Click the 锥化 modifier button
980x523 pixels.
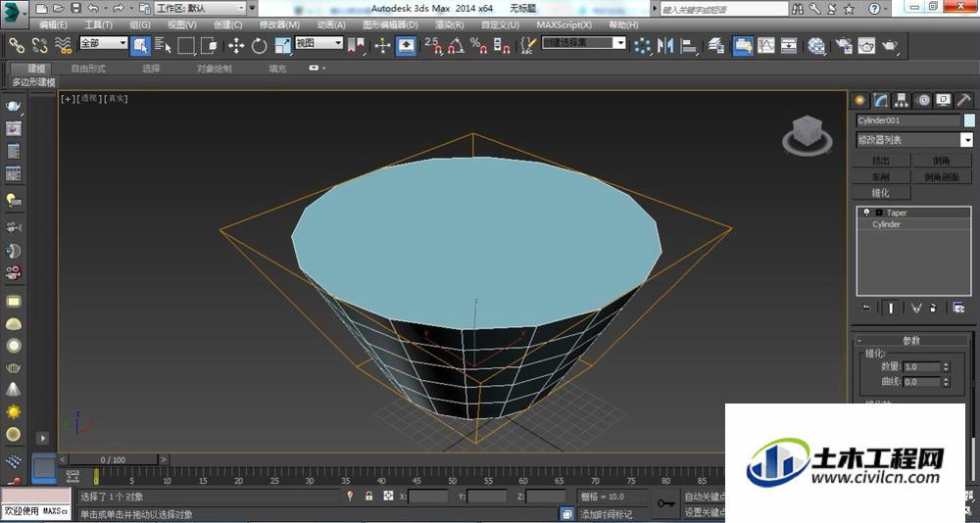point(881,193)
